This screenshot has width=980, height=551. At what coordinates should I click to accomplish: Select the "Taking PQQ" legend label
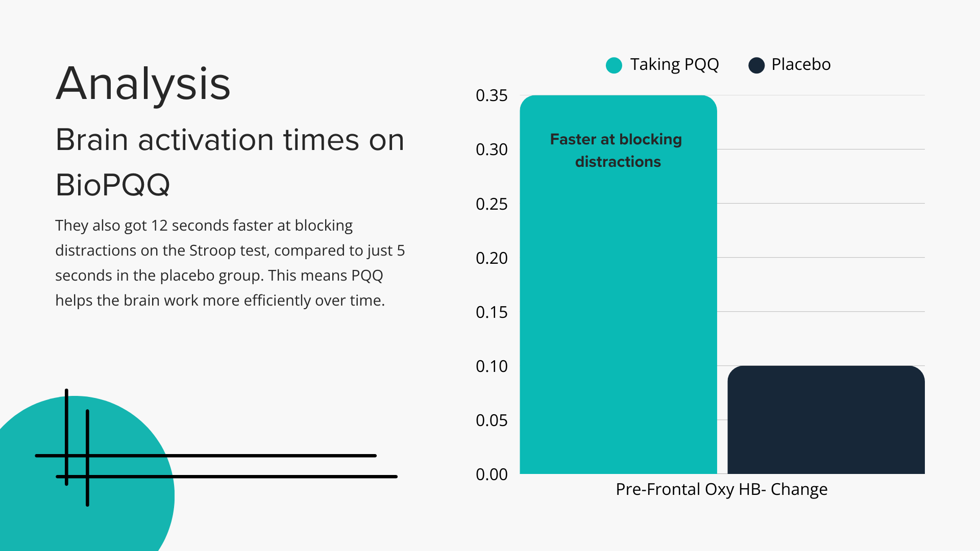[x=674, y=65]
